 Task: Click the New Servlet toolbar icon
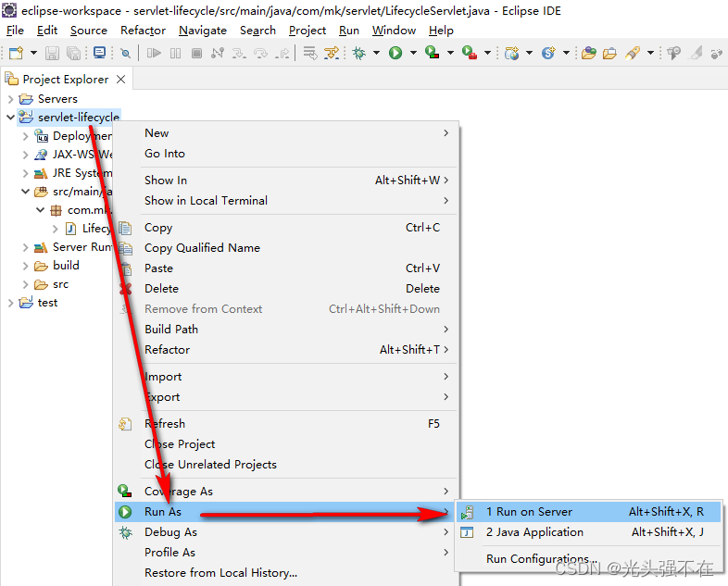pos(548,53)
